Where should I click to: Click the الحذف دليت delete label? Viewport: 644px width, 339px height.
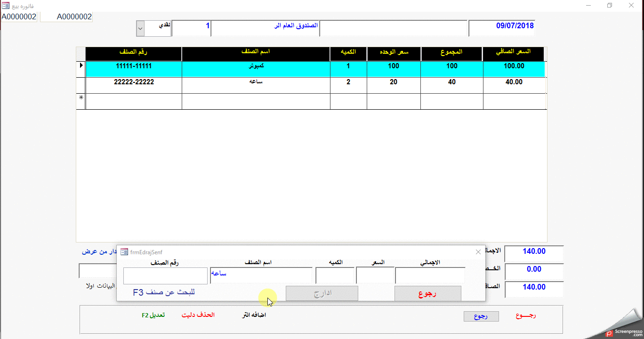198,315
